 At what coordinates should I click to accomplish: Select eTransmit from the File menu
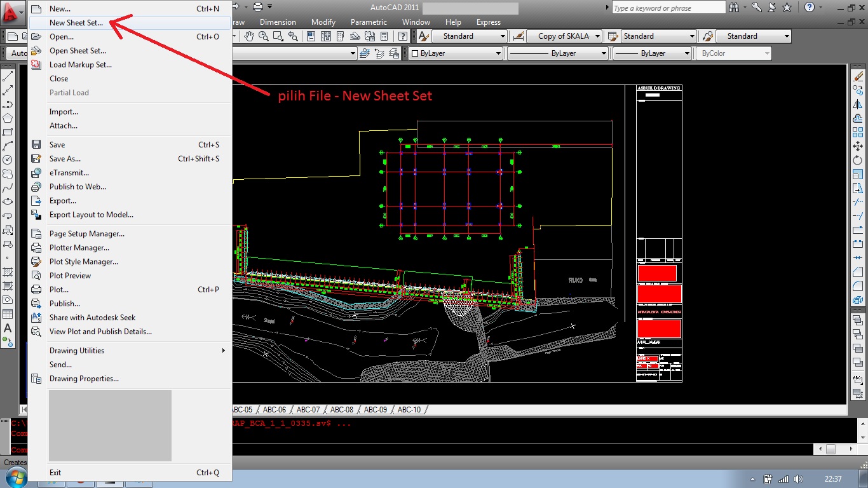point(69,172)
